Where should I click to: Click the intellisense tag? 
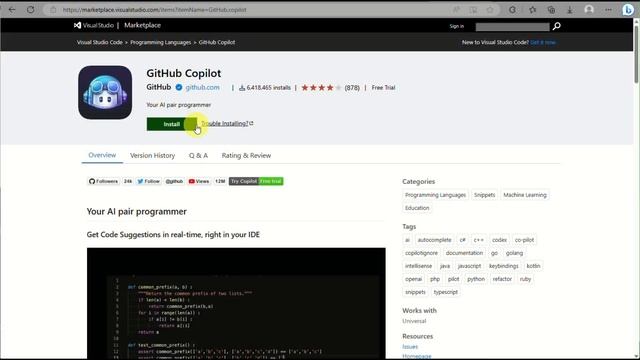pyautogui.click(x=418, y=266)
